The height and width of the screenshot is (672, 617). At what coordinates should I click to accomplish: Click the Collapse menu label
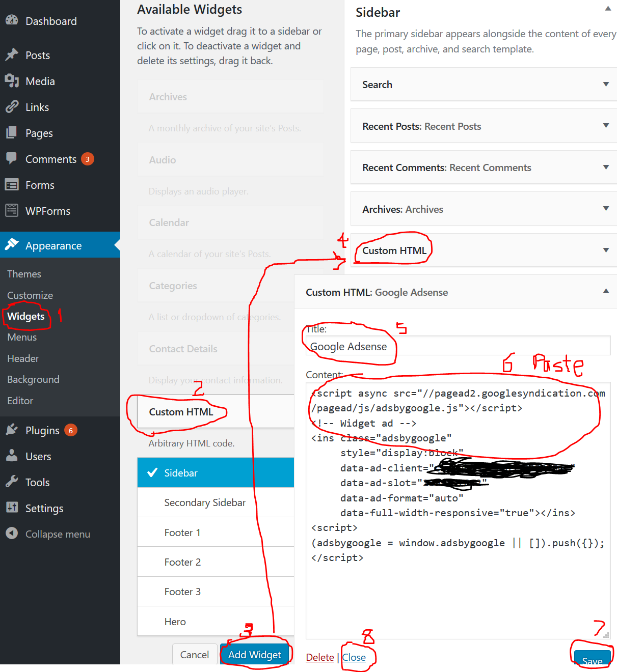click(x=58, y=534)
